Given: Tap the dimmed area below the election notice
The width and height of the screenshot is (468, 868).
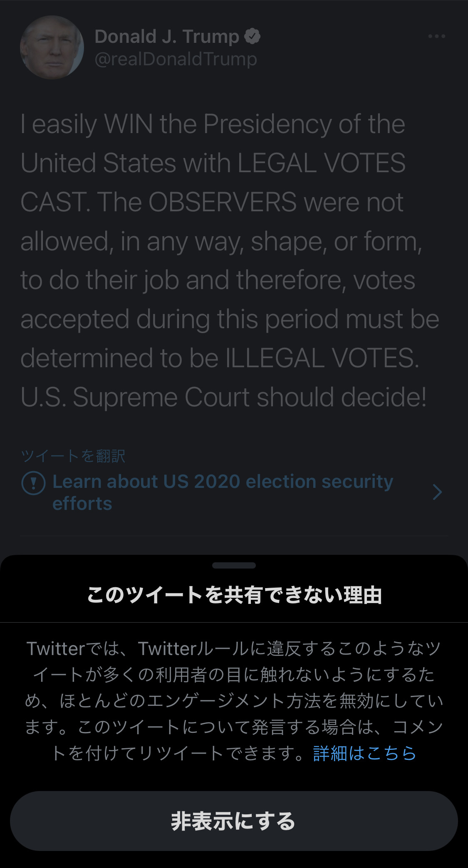Looking at the screenshot, I should 234,545.
